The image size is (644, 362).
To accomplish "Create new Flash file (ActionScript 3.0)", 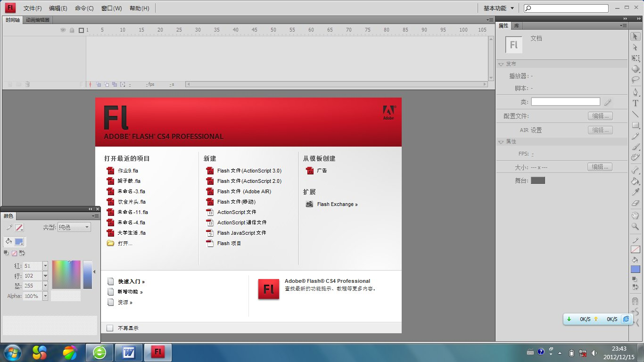I will 249,171.
